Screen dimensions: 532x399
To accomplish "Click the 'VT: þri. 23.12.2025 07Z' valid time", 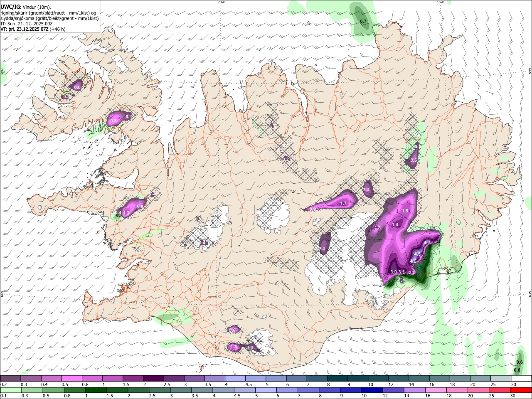I will pos(24,29).
